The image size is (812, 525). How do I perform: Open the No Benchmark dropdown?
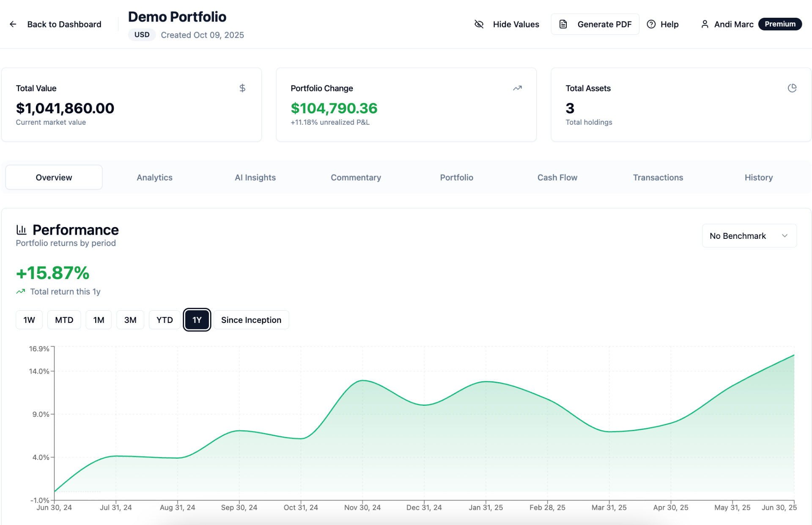(x=749, y=235)
